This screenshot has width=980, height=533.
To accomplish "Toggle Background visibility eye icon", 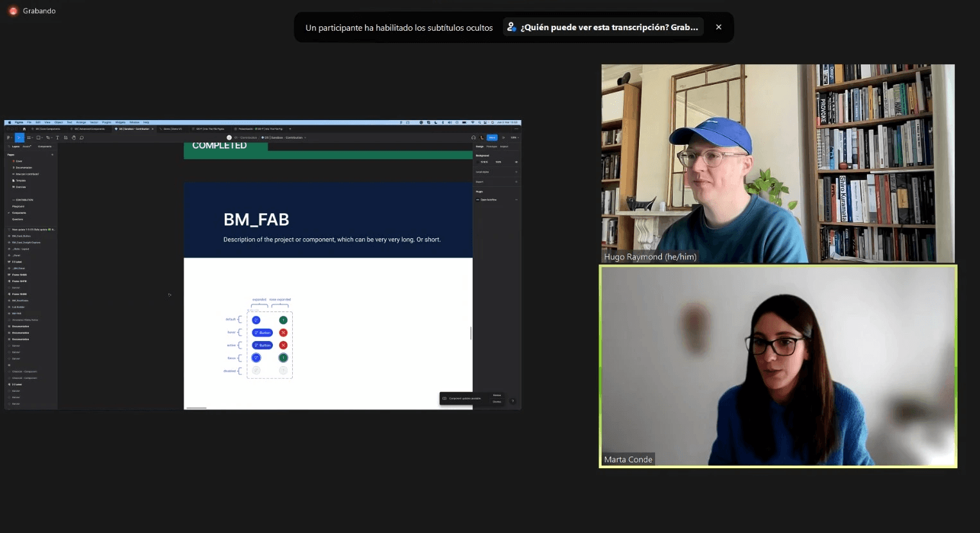I will [516, 162].
